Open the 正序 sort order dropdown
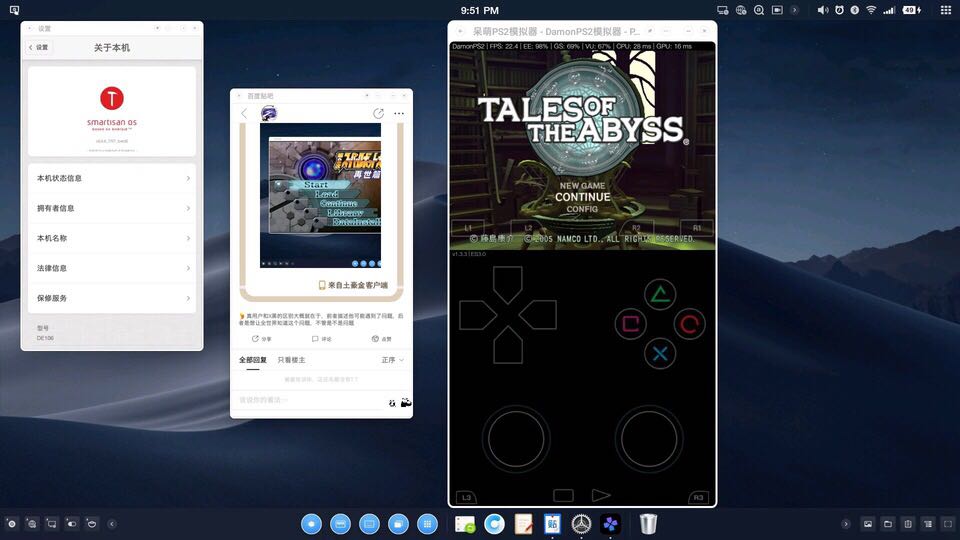The width and height of the screenshot is (960, 540). pyautogui.click(x=392, y=360)
